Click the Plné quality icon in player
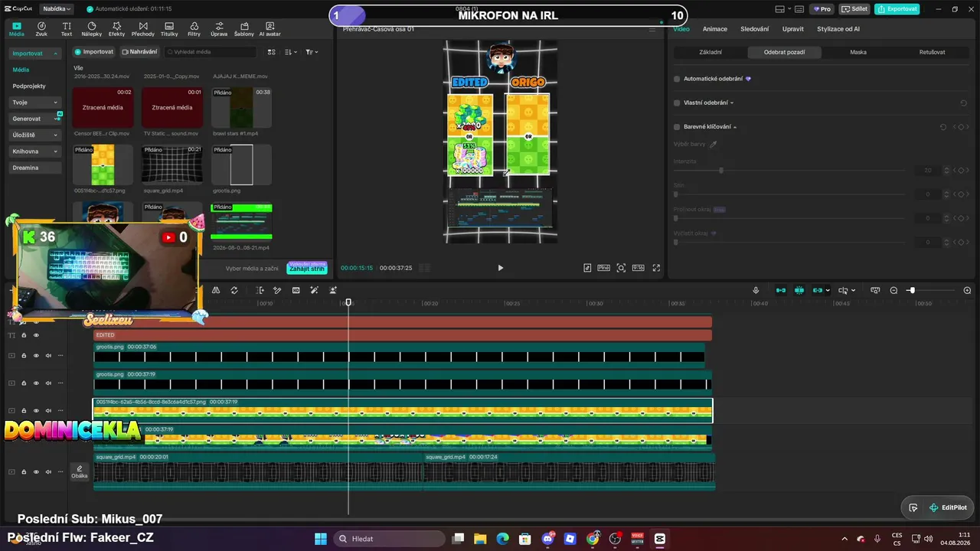The width and height of the screenshot is (980, 551). 603,268
